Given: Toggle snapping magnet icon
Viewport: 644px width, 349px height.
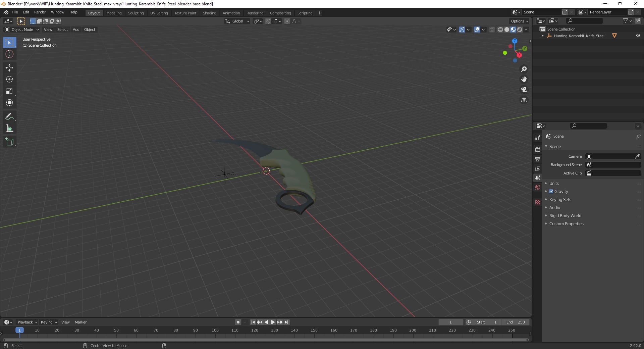Looking at the screenshot, I should pos(268,21).
